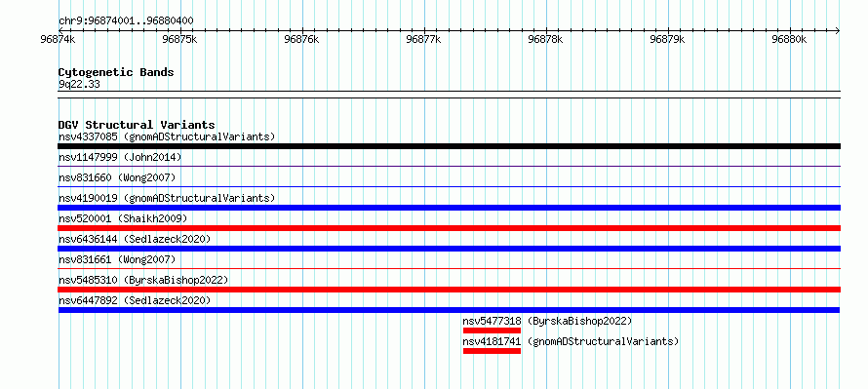Click the thin red nsv831661 variant line
Viewport: 868px width, 389px height.
pyautogui.click(x=449, y=268)
